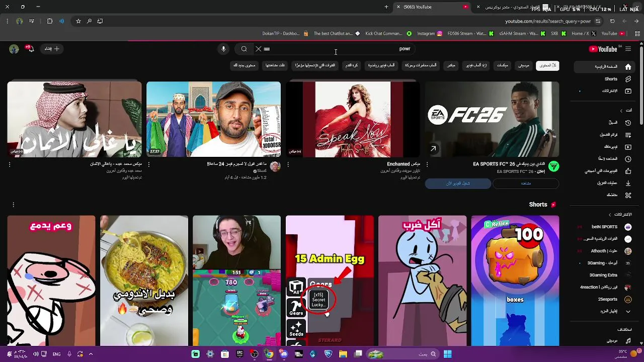Click the page vertical scrollbar

[641, 85]
